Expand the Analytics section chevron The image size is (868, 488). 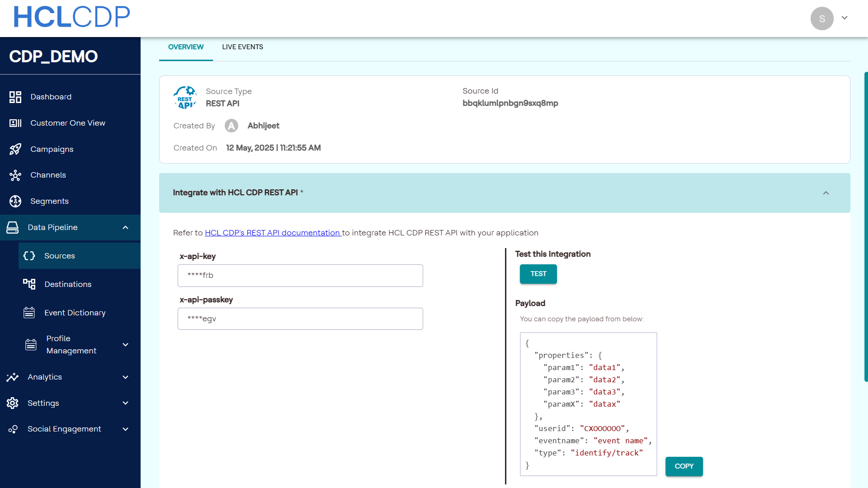click(x=126, y=377)
